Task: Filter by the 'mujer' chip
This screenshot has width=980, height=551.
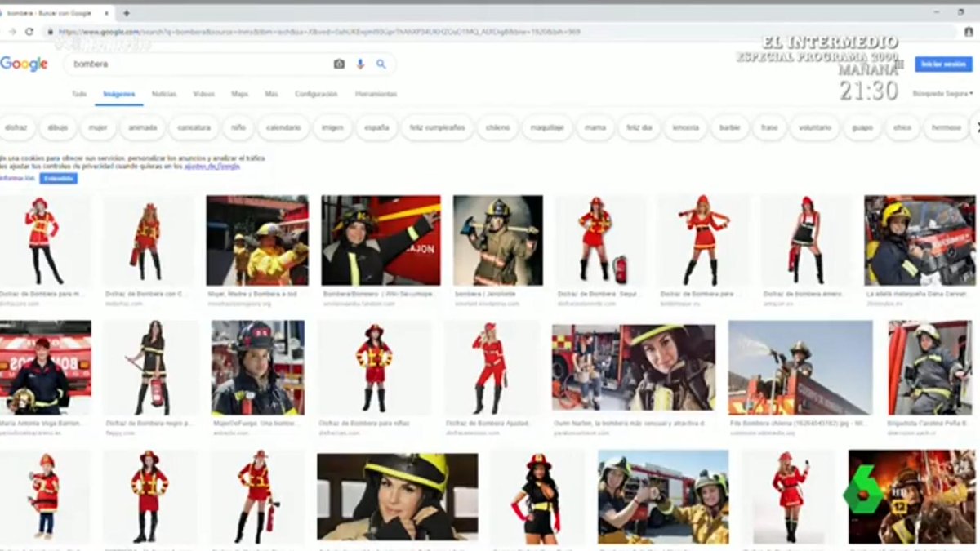Action: 98,127
